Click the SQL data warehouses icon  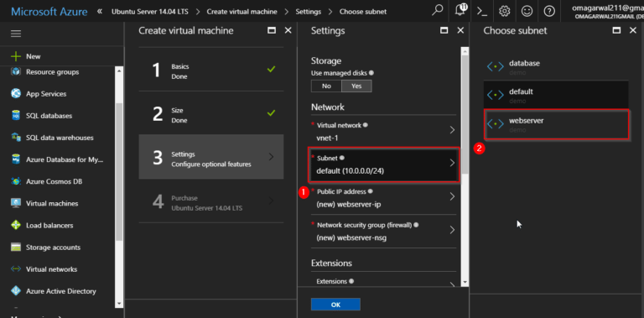pyautogui.click(x=16, y=138)
